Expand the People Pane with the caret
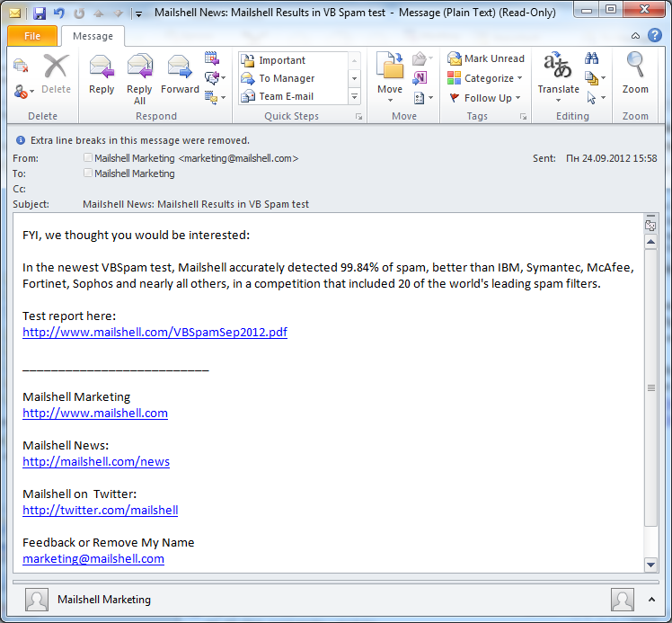The height and width of the screenshot is (623, 672). click(652, 600)
